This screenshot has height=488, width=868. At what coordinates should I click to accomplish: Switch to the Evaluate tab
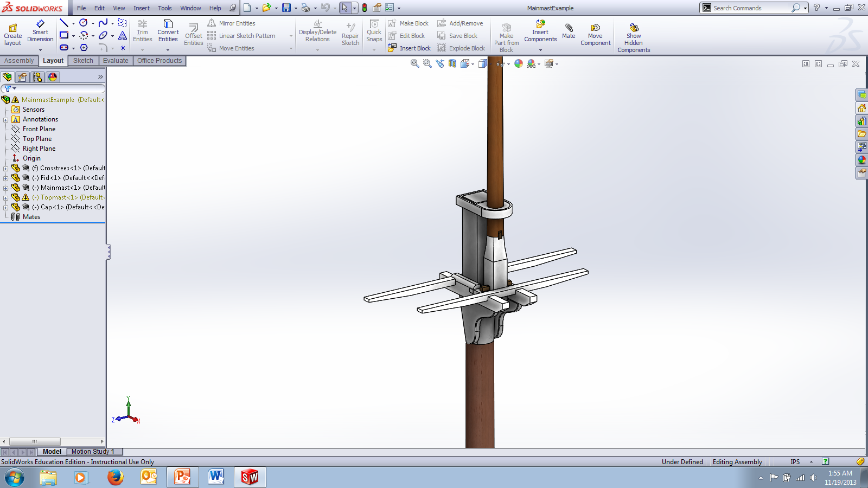[116, 61]
